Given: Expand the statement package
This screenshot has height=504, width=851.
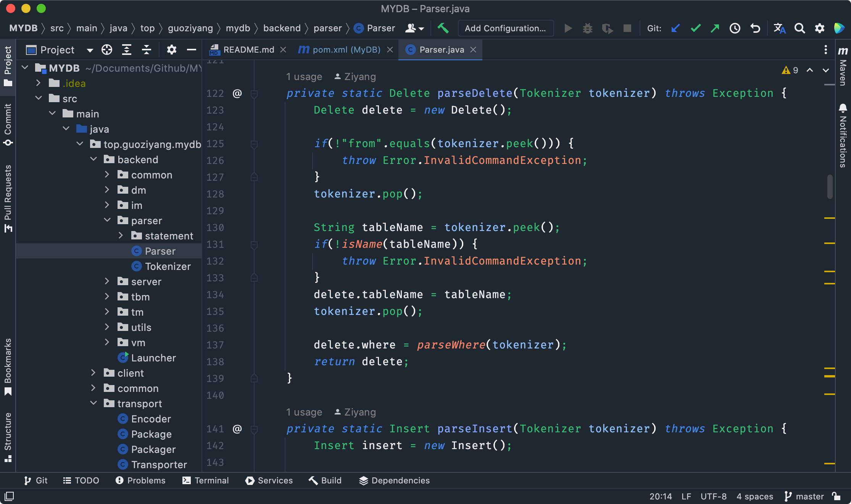Looking at the screenshot, I should (121, 236).
